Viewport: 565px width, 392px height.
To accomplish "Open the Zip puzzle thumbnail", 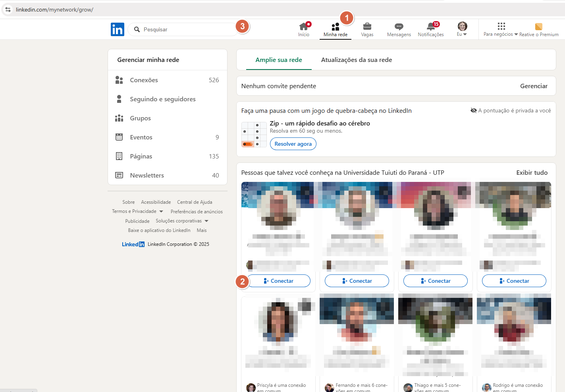I will click(254, 135).
